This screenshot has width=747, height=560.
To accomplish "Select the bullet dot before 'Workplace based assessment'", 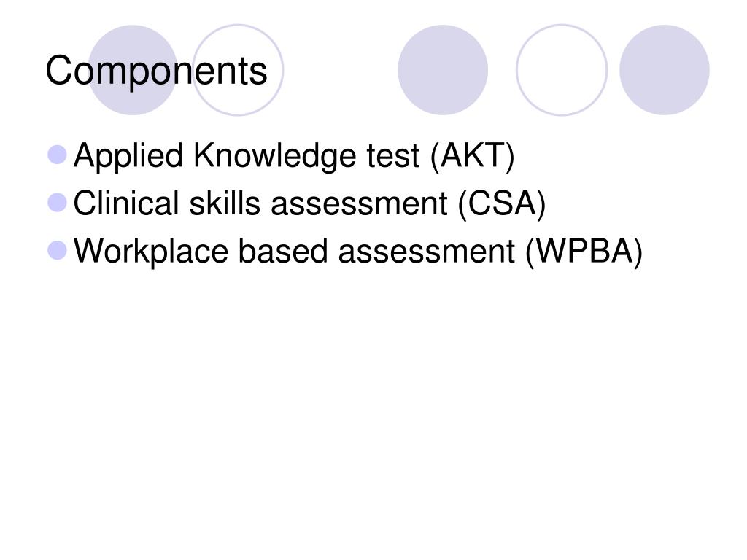I will pyautogui.click(x=58, y=251).
